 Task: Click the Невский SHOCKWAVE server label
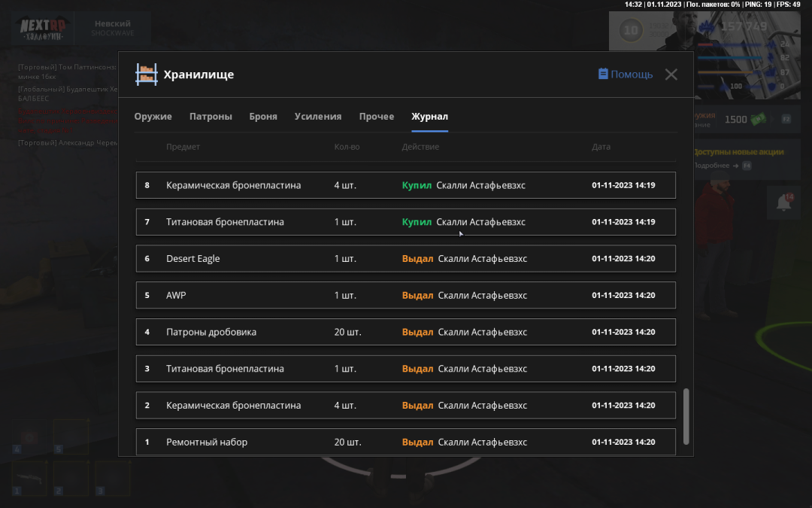(x=112, y=28)
